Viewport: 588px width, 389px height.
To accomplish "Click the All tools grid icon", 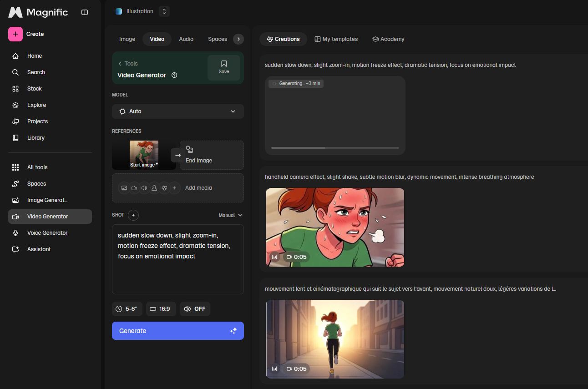I will click(x=15, y=167).
